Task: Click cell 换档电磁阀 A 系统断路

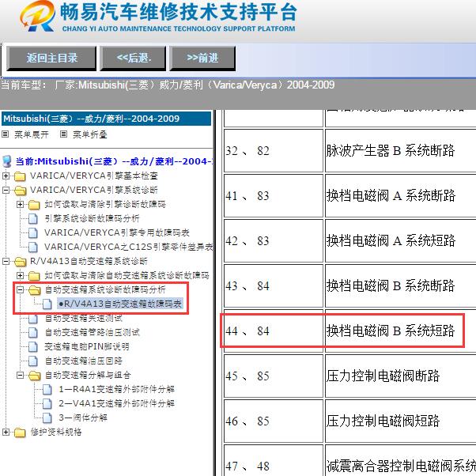Action: coord(401,196)
